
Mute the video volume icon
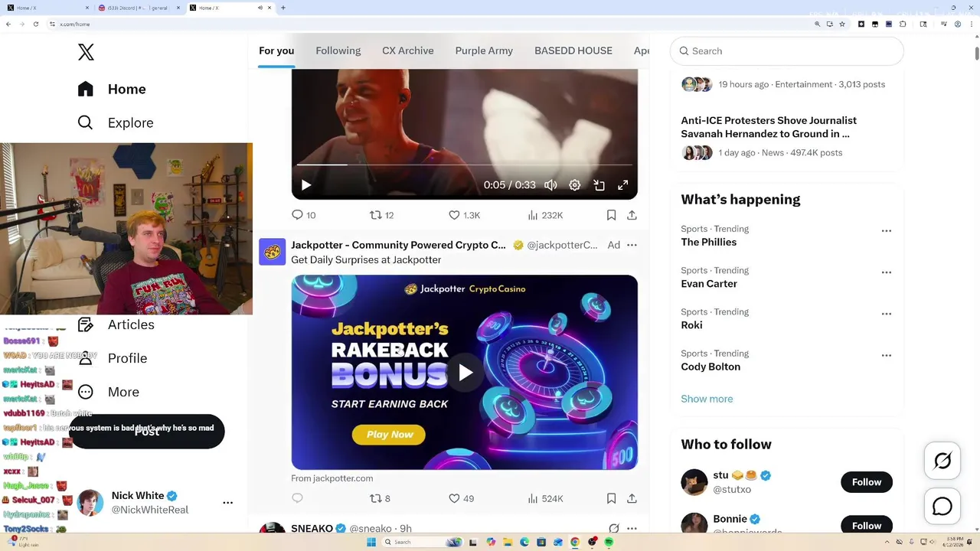click(550, 185)
